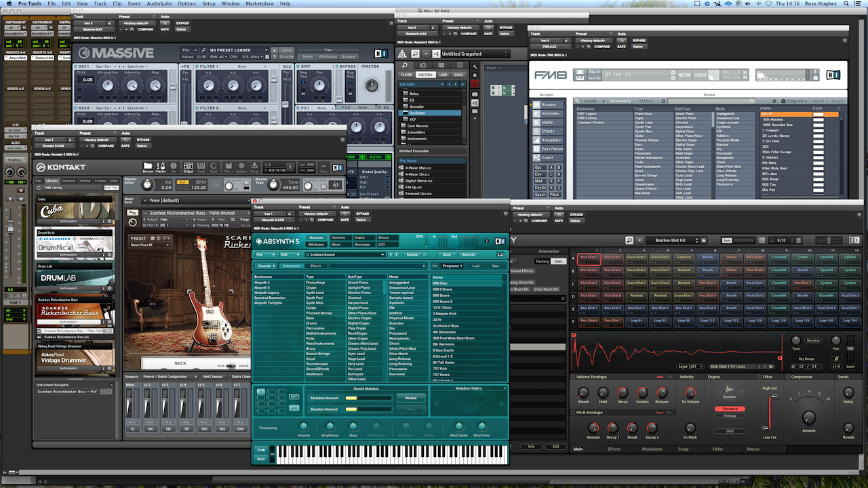Open the Edit dropdown in Absynth
868x488 pixels.
(289, 254)
